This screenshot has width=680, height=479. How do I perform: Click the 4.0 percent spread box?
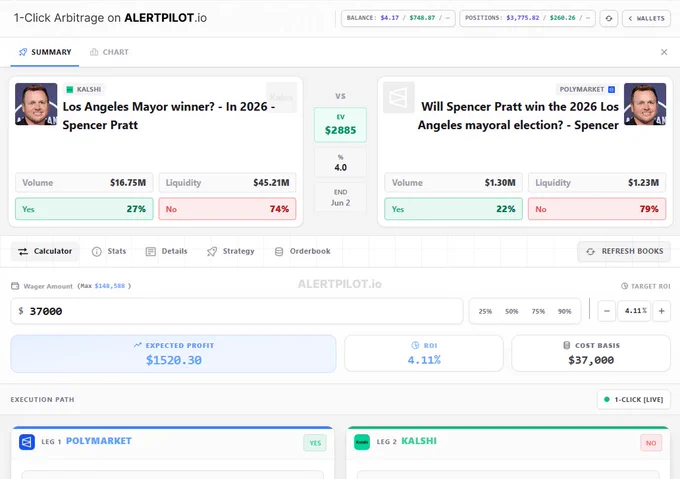pyautogui.click(x=340, y=163)
